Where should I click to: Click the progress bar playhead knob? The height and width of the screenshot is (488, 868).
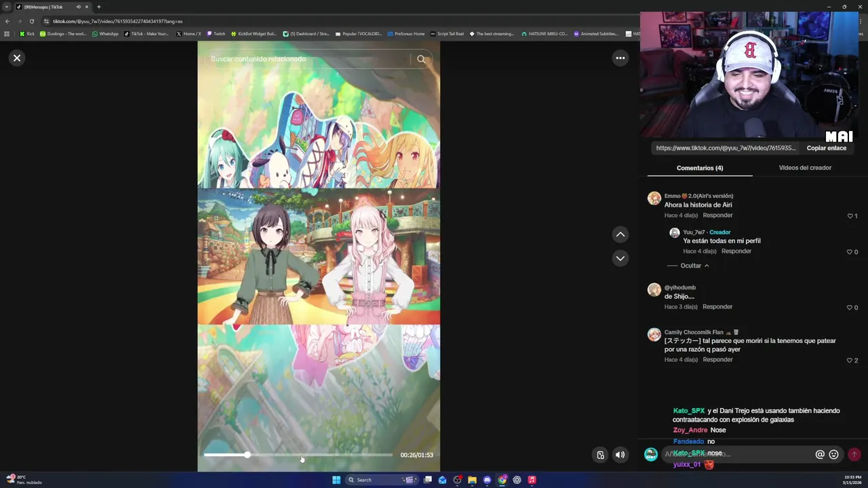pos(248,455)
